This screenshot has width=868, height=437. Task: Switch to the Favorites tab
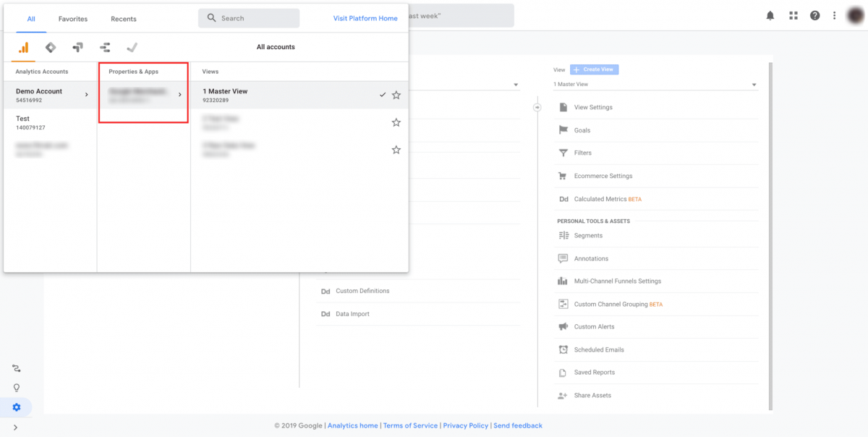(x=73, y=19)
